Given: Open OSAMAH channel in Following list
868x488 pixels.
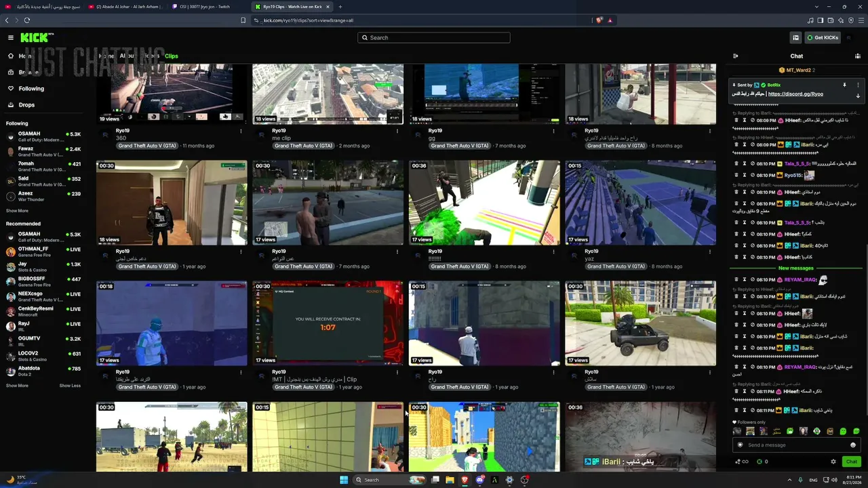Looking at the screenshot, I should click(x=43, y=137).
